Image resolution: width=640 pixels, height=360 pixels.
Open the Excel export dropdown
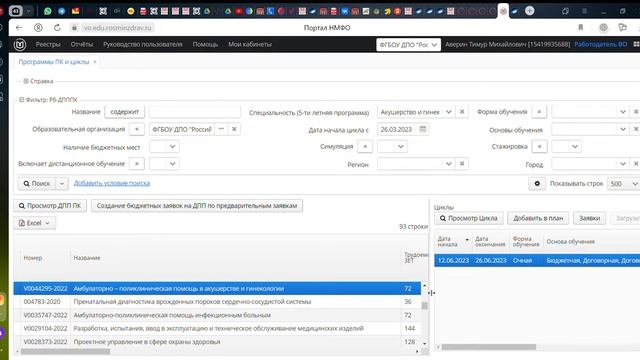coord(34,223)
